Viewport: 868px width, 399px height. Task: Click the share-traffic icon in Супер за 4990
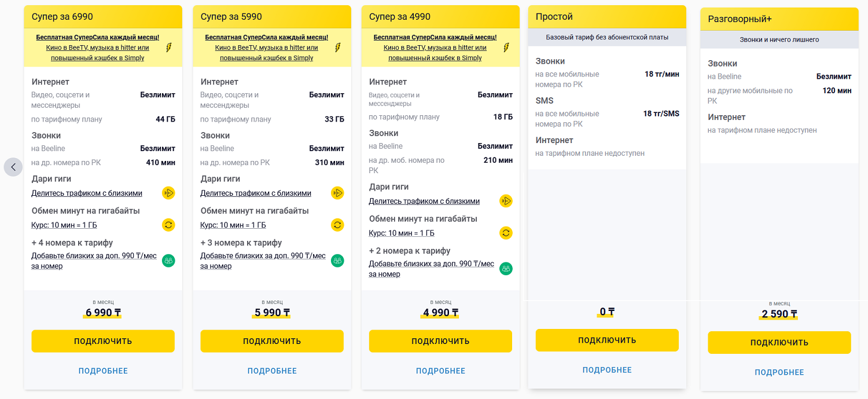click(506, 201)
